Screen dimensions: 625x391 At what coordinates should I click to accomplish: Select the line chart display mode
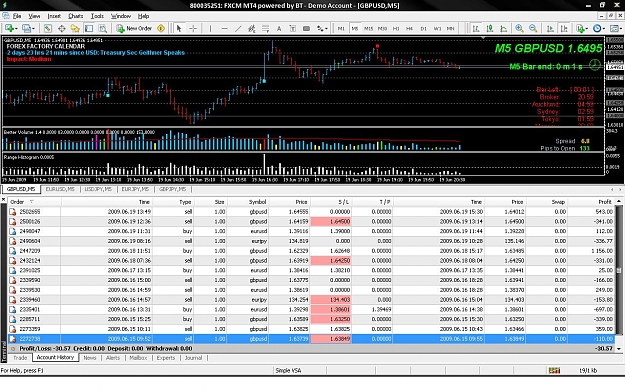tap(503, 28)
